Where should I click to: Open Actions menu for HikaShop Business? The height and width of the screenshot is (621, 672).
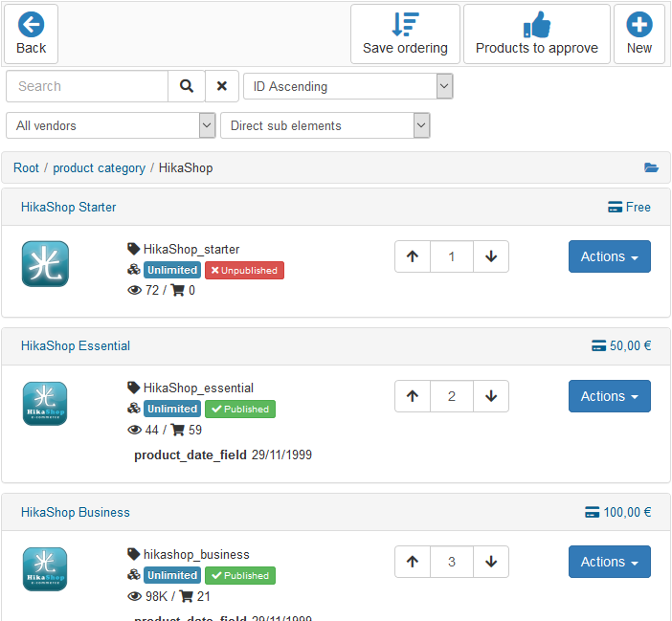(610, 562)
